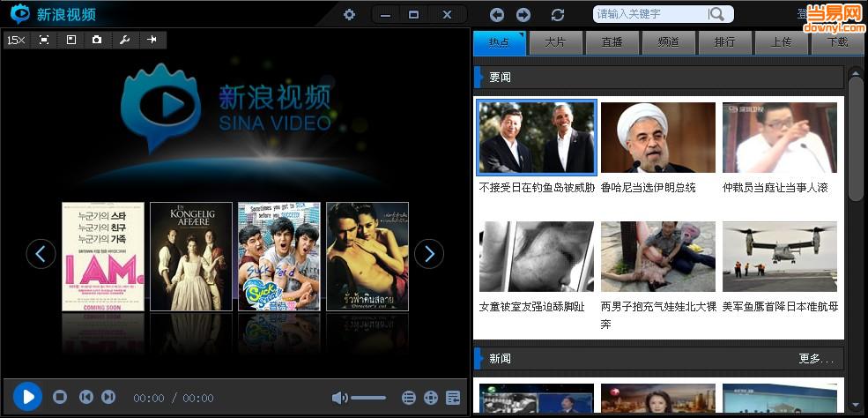Mute the volume speaker icon
Viewport: 868px width, 418px height.
(339, 398)
